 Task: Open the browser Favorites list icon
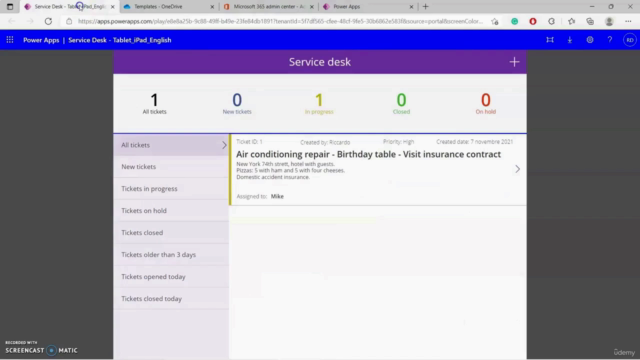point(571,21)
